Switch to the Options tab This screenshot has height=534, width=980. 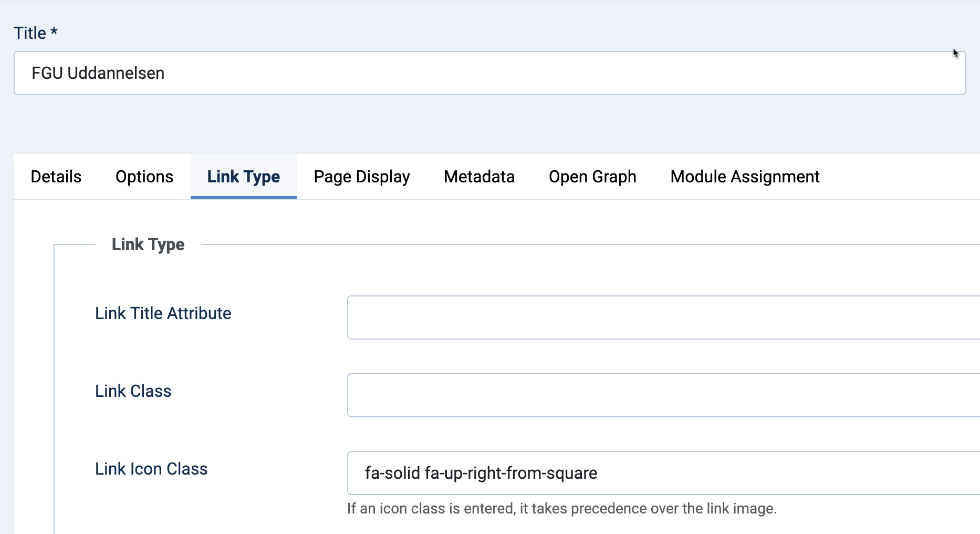[144, 177]
